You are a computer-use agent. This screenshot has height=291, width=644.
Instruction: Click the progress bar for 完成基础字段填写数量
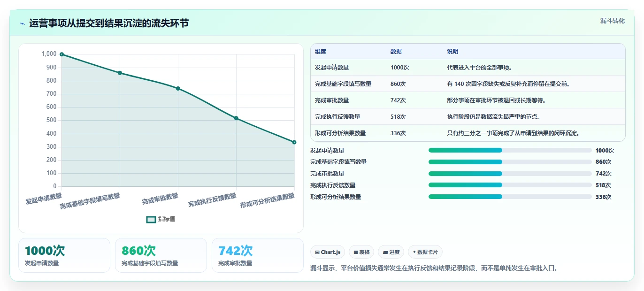pos(510,162)
